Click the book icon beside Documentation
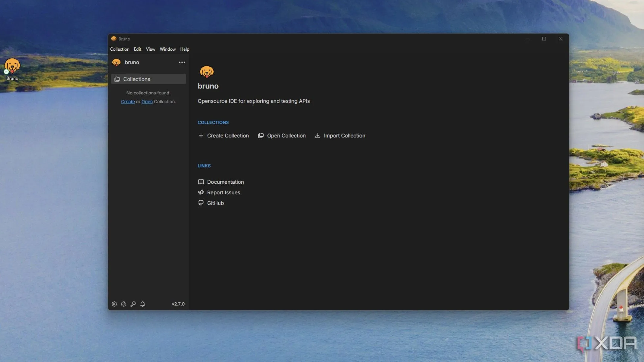Viewport: 644px width, 362px height. 201,182
